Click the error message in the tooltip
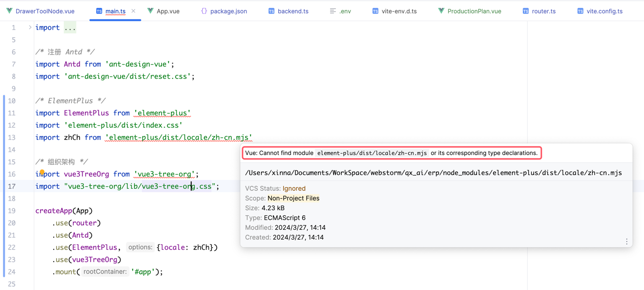 click(x=392, y=153)
